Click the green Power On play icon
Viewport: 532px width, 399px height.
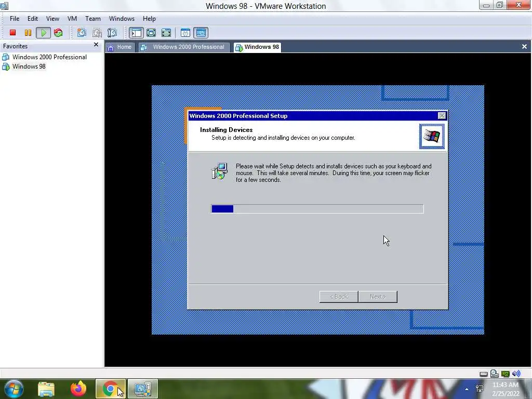(44, 33)
